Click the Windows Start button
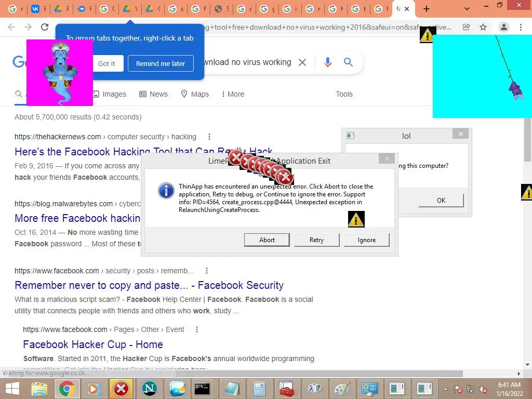 click(12, 389)
